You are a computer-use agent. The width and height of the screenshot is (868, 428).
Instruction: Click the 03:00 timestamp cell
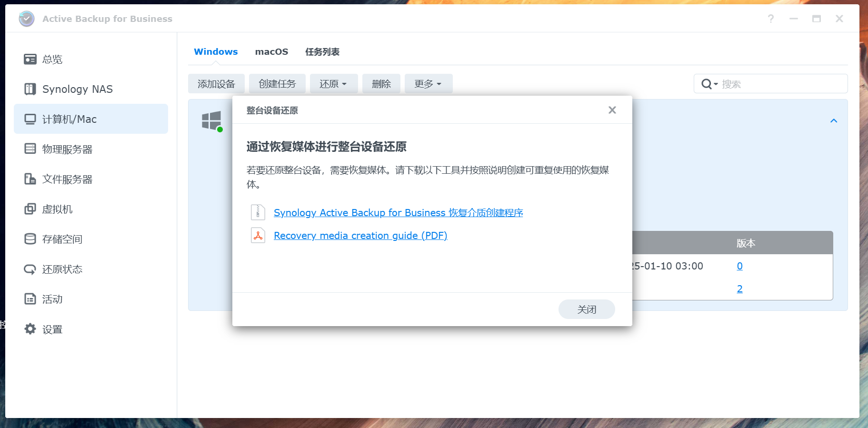point(668,266)
